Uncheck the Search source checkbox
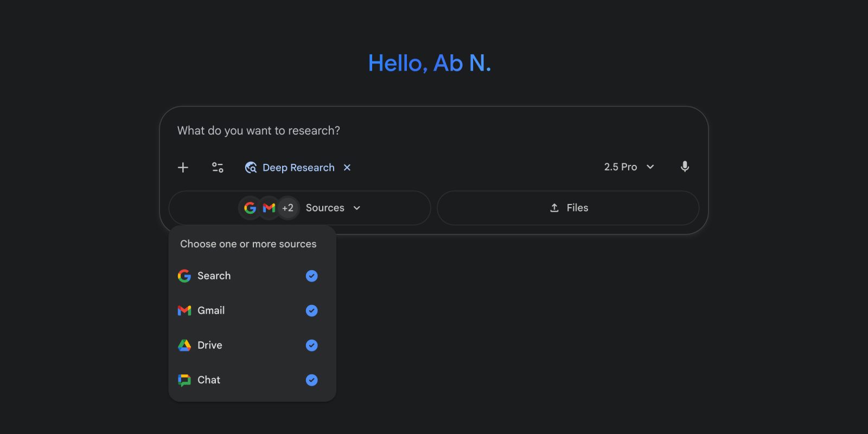The width and height of the screenshot is (868, 434). pos(311,276)
